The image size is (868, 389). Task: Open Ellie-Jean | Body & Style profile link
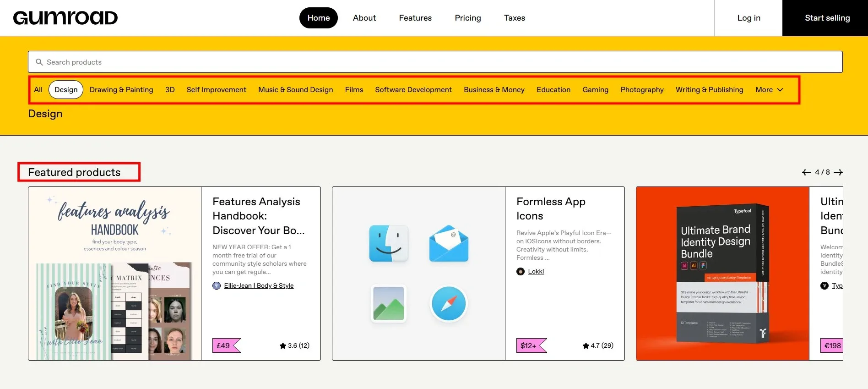[x=259, y=286]
